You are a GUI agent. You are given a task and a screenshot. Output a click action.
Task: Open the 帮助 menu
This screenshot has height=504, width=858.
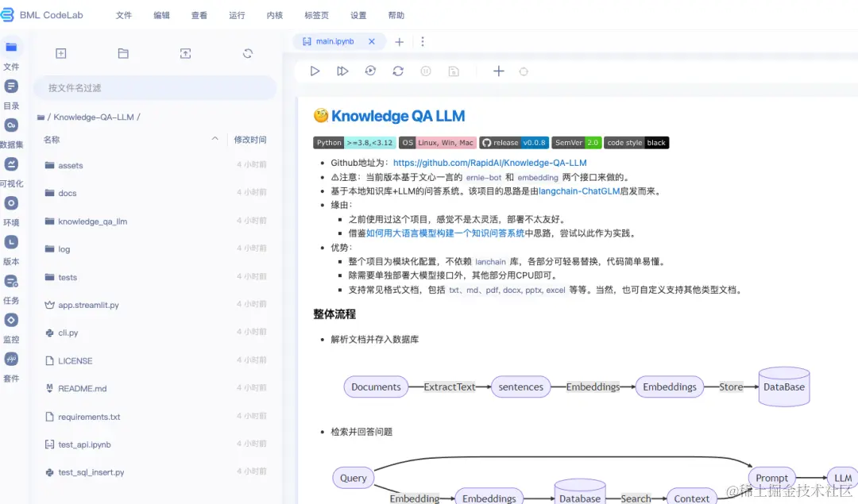(396, 15)
